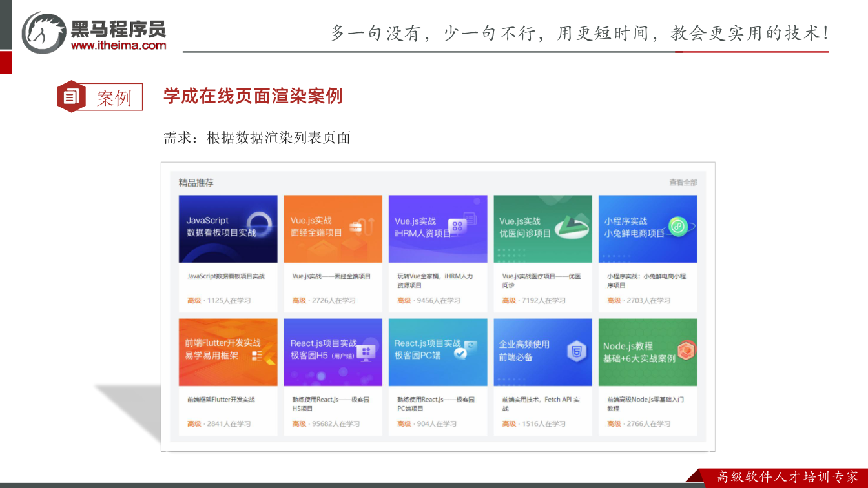The image size is (868, 488).
Task: Click the checkmark icon on 极客园PC端 banner
Action: click(x=460, y=354)
